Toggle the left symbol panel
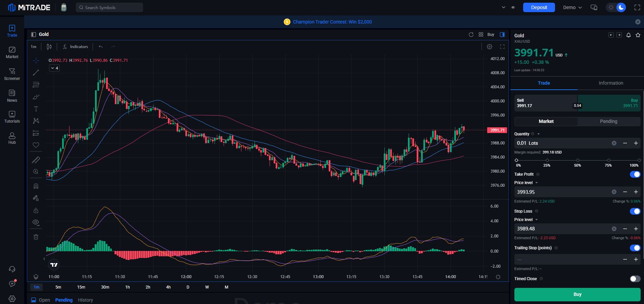The width and height of the screenshot is (644, 304). [x=34, y=35]
